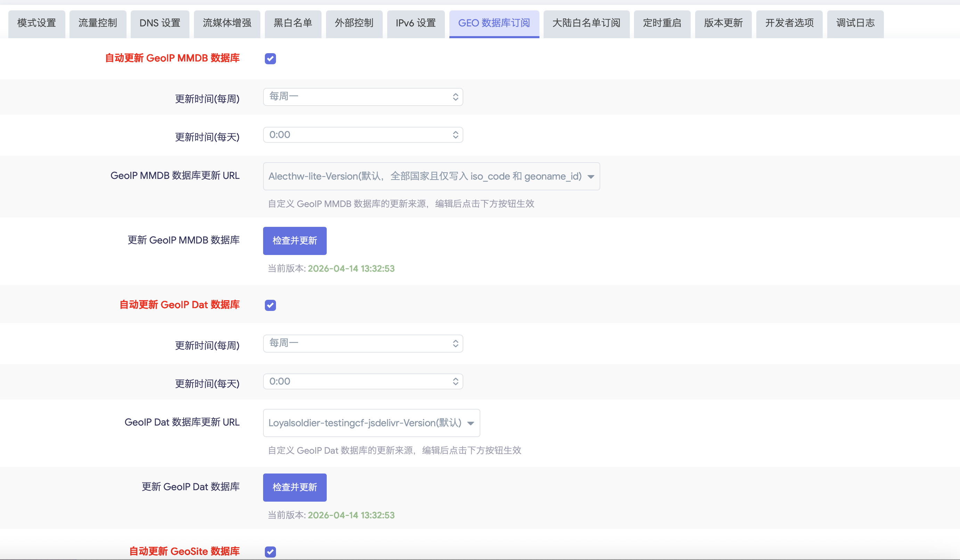Image resolution: width=960 pixels, height=560 pixels.
Task: Switch to the 模式设置 tab
Action: pos(36,24)
